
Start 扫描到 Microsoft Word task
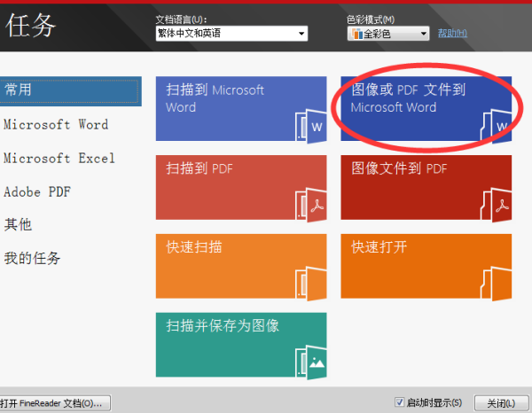coord(241,108)
